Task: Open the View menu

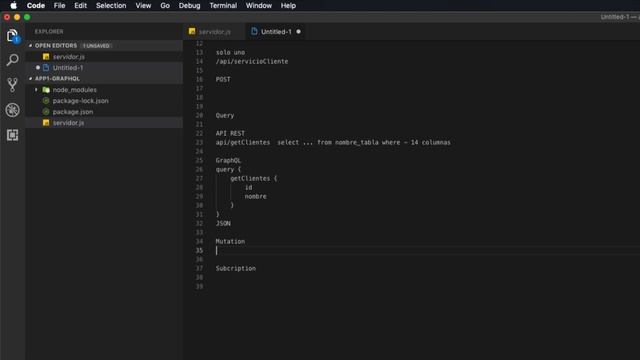Action: (143, 5)
